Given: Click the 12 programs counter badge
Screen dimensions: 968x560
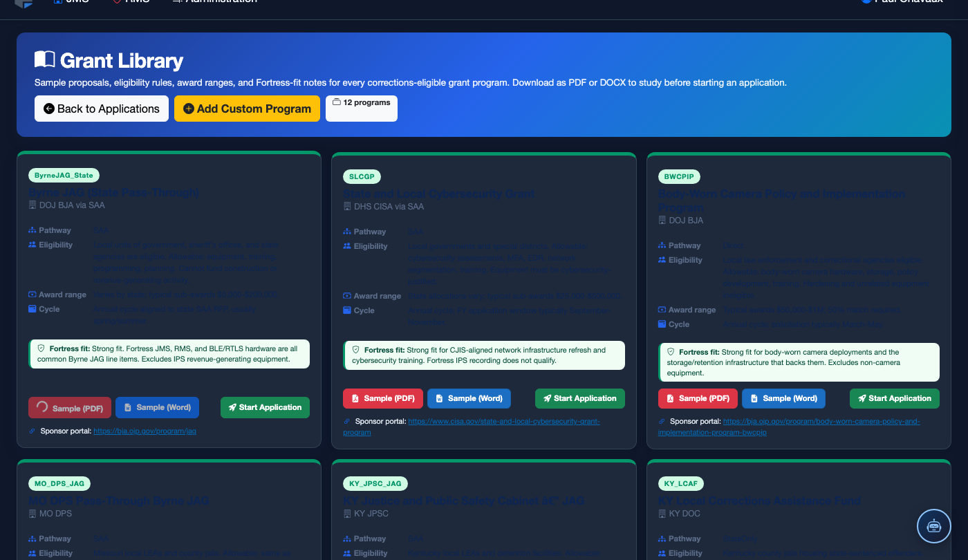Looking at the screenshot, I should pos(362,109).
